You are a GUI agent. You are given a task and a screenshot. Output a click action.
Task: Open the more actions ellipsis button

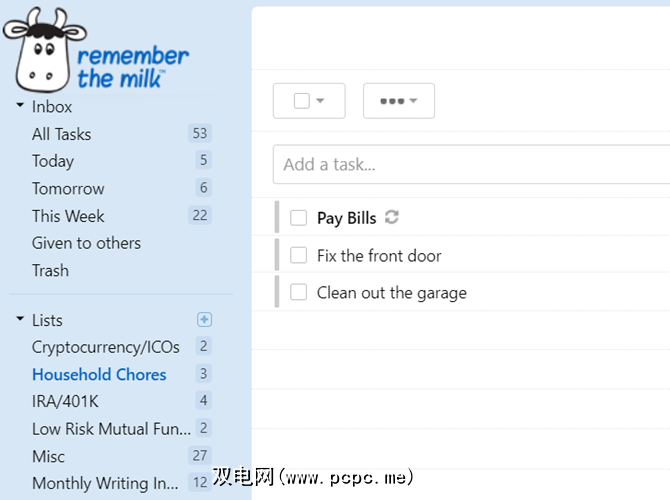(398, 101)
